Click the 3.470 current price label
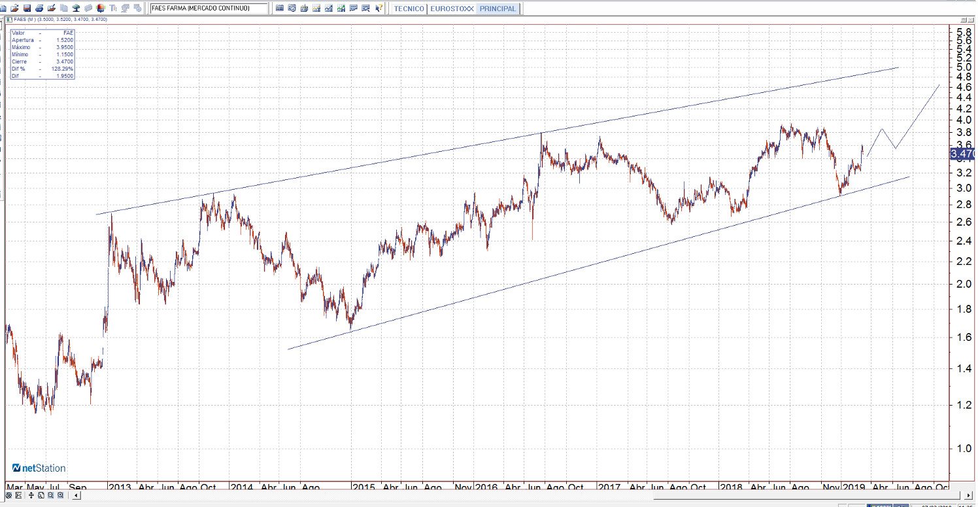 coord(962,154)
